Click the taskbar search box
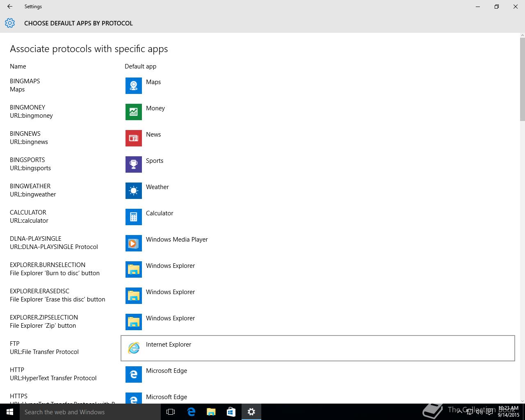525x420 pixels. tap(90, 412)
